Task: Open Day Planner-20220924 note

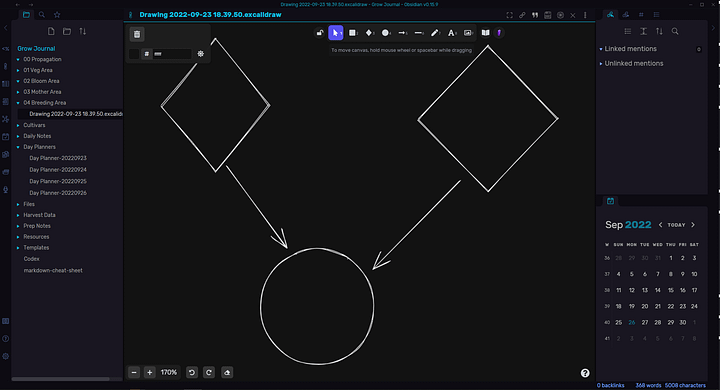Action: tap(58, 170)
